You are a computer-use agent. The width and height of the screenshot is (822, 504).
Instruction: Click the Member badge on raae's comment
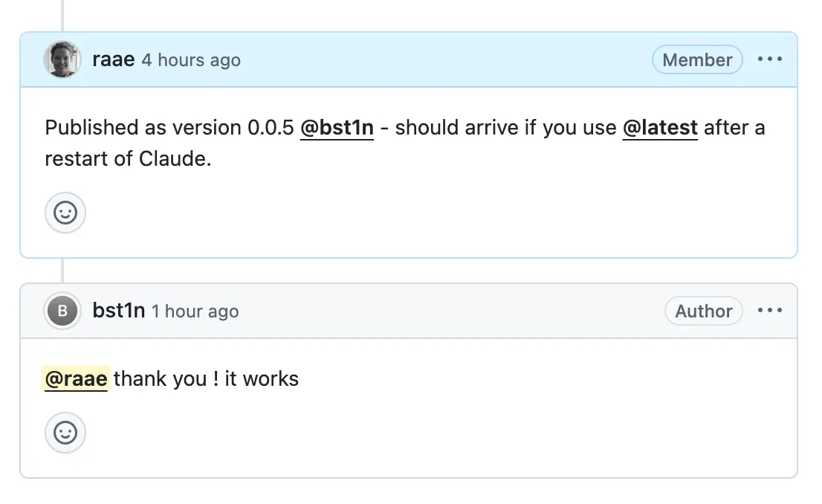(697, 59)
